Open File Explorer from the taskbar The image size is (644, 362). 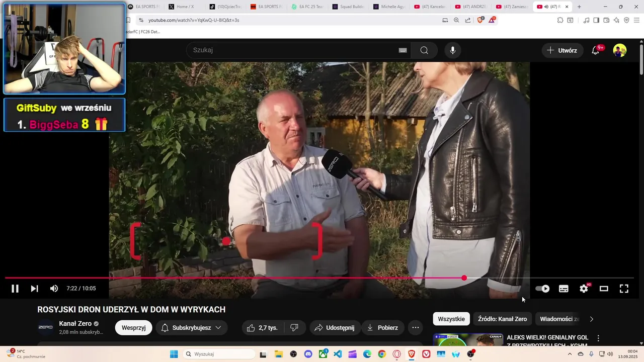(278, 354)
